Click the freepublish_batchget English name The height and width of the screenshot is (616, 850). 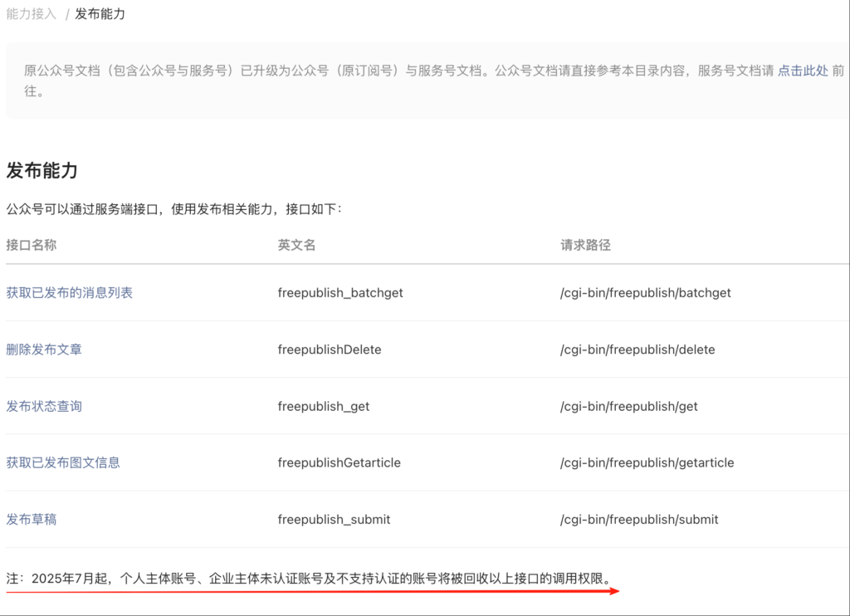340,293
